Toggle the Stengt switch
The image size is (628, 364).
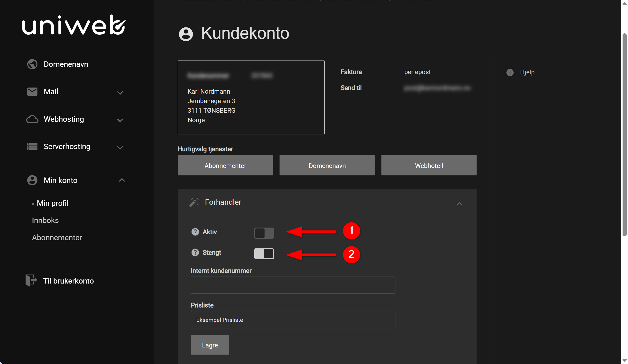click(264, 254)
